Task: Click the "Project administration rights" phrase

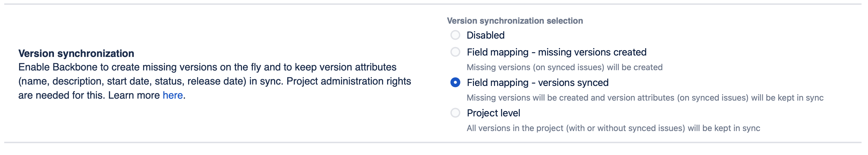Action: 349,81
